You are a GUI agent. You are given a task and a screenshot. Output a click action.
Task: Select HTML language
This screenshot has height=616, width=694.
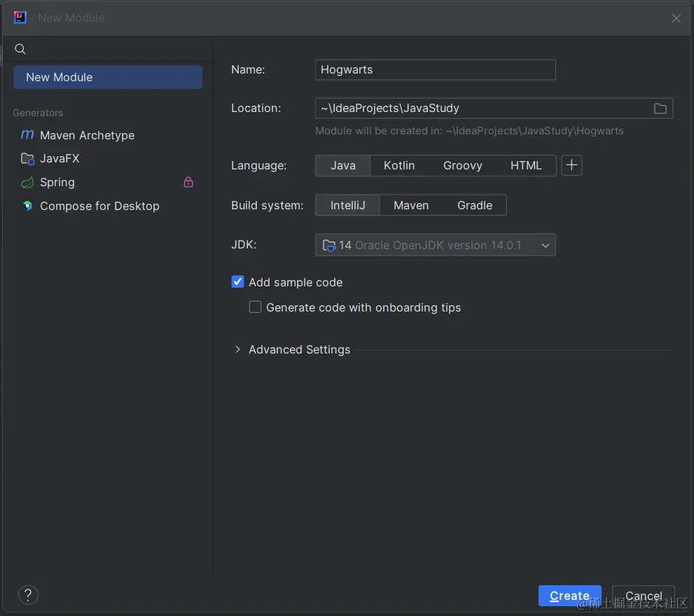pyautogui.click(x=526, y=165)
